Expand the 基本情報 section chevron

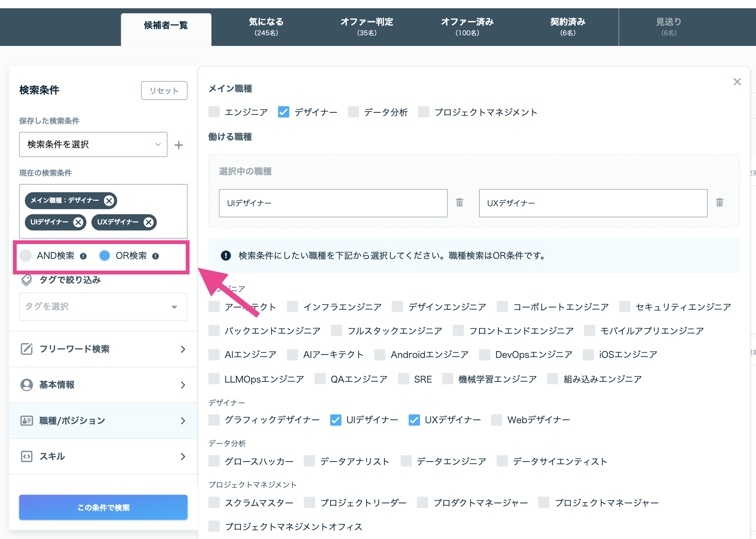(x=183, y=385)
